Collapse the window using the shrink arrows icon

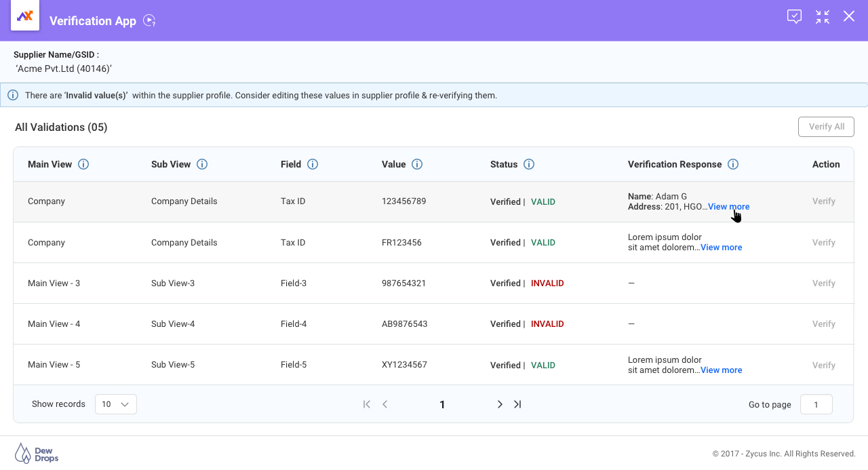tap(822, 16)
